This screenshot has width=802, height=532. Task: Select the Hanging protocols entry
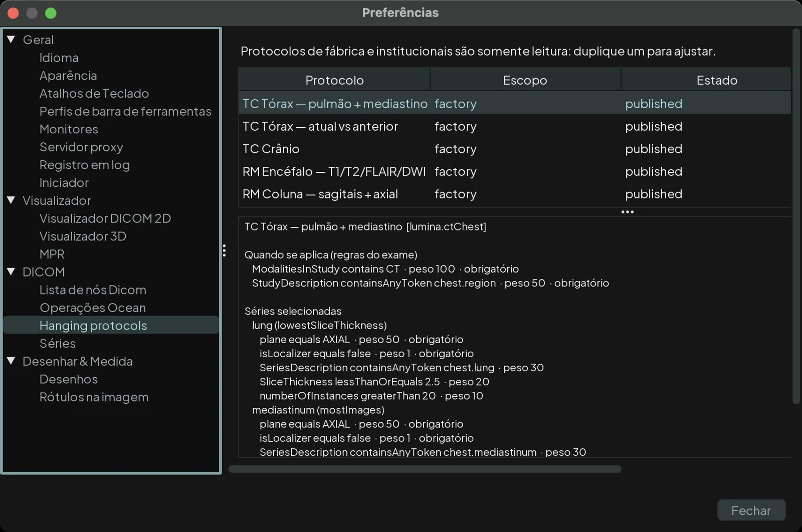[111, 325]
